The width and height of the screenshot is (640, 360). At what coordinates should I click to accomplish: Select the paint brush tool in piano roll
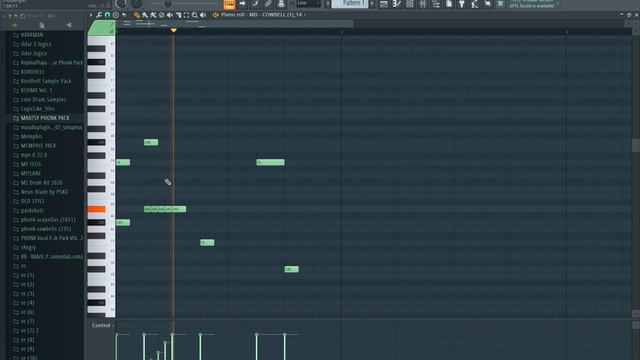[145, 15]
